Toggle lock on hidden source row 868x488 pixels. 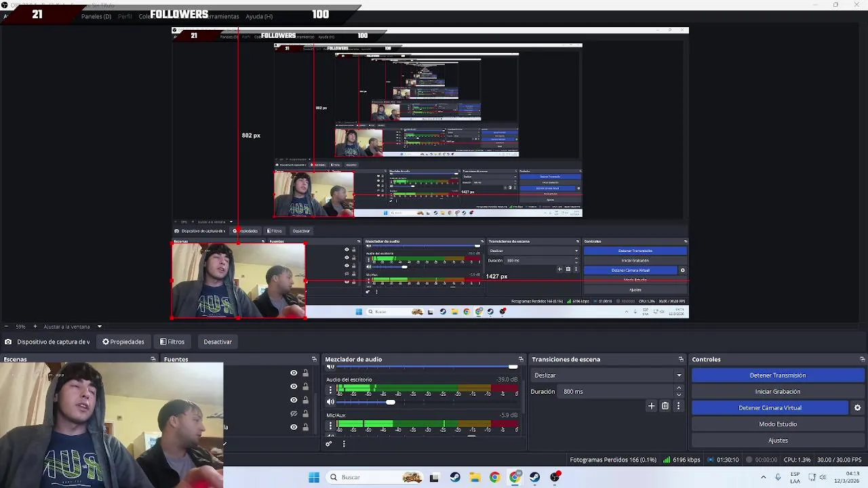click(305, 413)
